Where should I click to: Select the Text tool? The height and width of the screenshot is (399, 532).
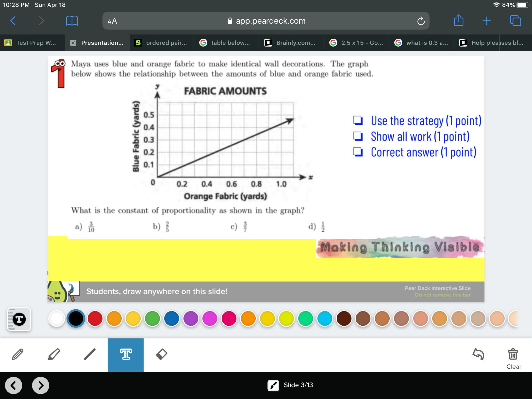(x=126, y=355)
